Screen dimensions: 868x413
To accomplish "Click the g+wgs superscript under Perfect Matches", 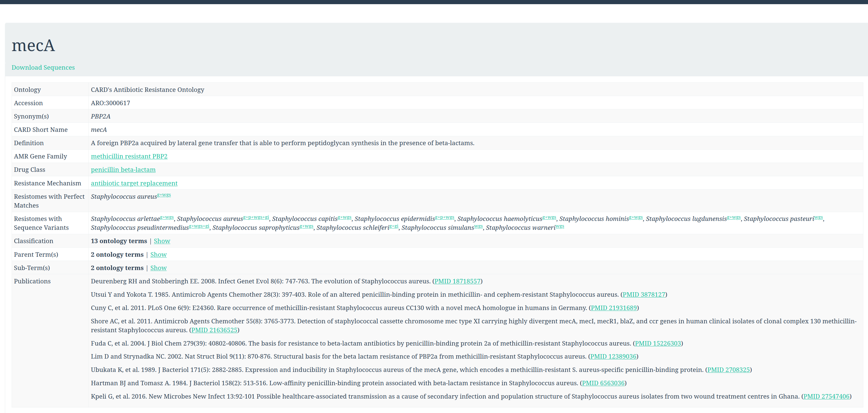I will coord(164,195).
